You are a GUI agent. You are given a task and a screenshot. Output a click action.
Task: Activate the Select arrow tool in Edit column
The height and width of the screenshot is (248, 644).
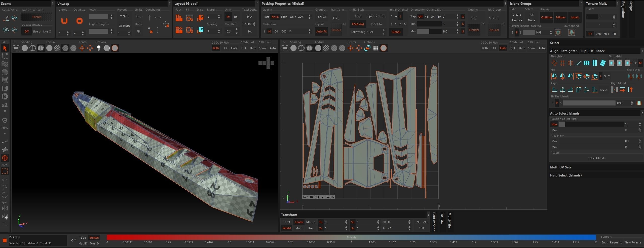(5, 48)
